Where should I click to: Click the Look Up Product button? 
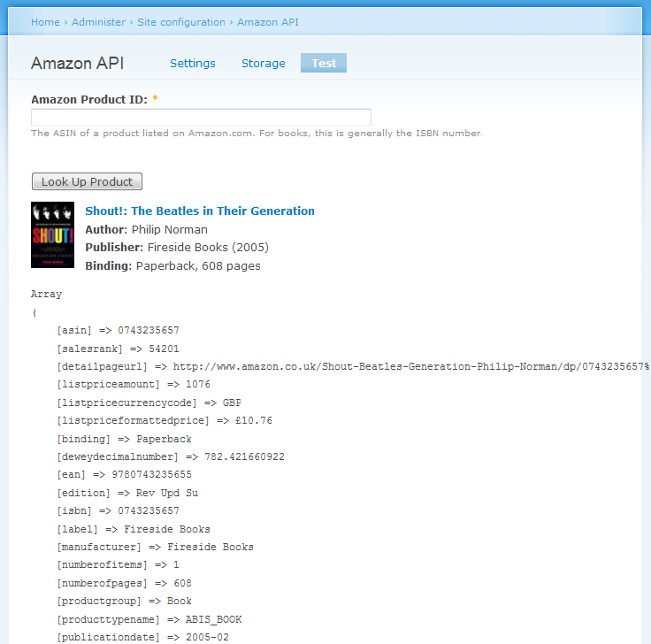click(87, 181)
